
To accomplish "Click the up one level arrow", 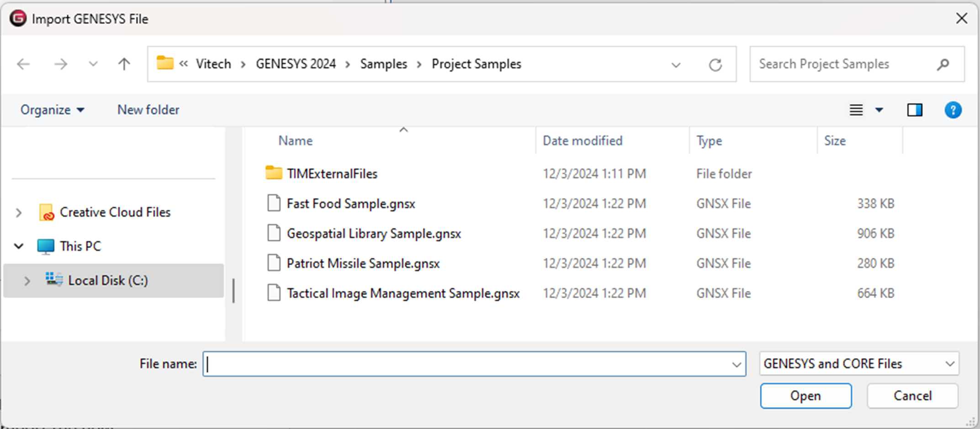I will click(123, 64).
